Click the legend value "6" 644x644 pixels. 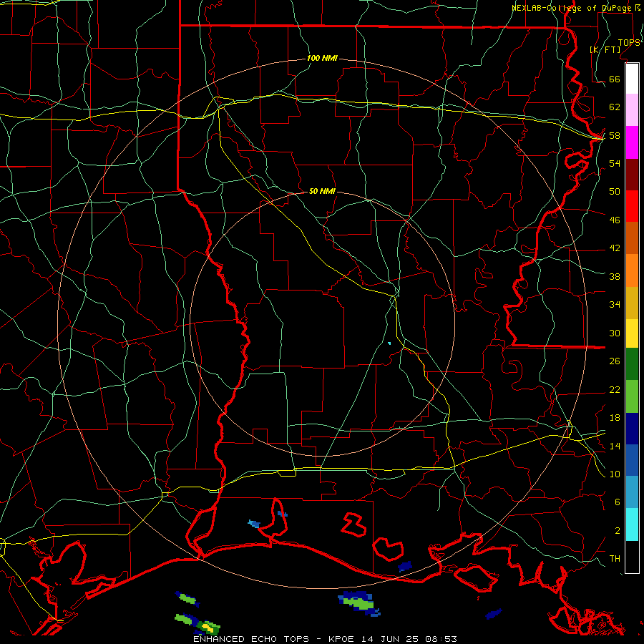(x=617, y=502)
